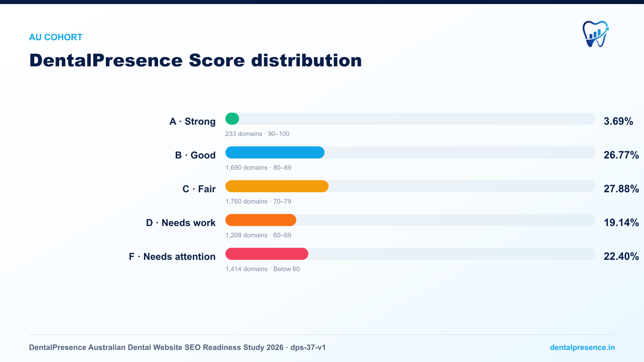Select the 'B · Good' label

click(195, 155)
